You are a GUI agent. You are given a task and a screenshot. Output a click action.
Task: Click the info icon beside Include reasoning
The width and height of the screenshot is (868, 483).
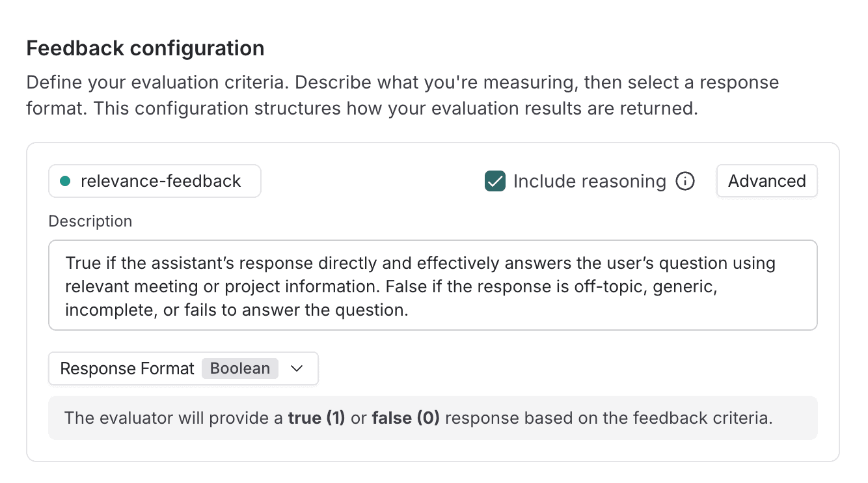pyautogui.click(x=685, y=182)
